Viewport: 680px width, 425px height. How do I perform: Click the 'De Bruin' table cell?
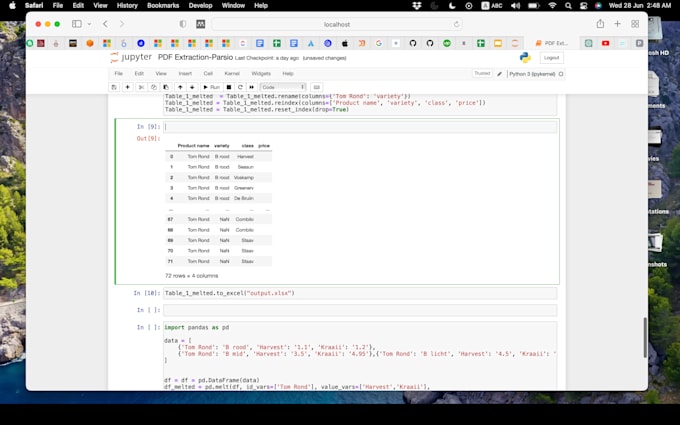click(x=244, y=198)
